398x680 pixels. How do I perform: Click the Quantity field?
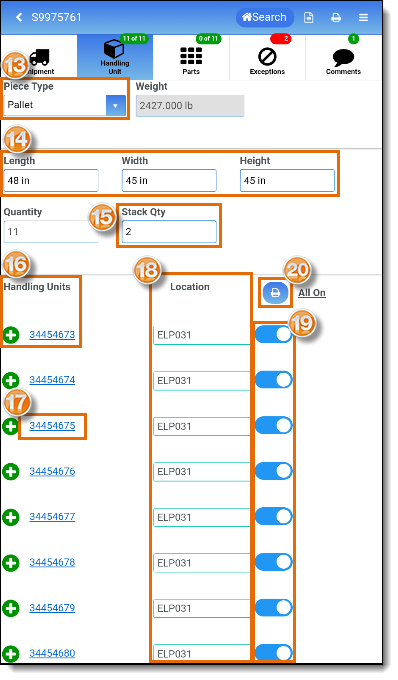[51, 232]
